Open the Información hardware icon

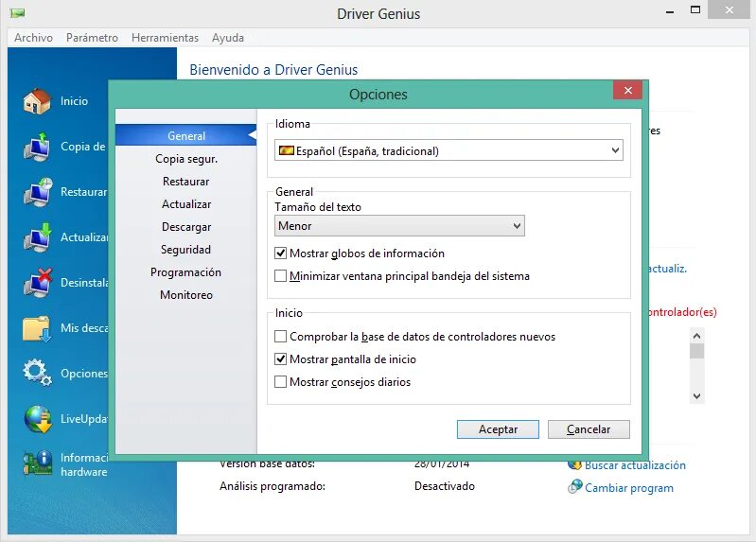pyautogui.click(x=38, y=463)
